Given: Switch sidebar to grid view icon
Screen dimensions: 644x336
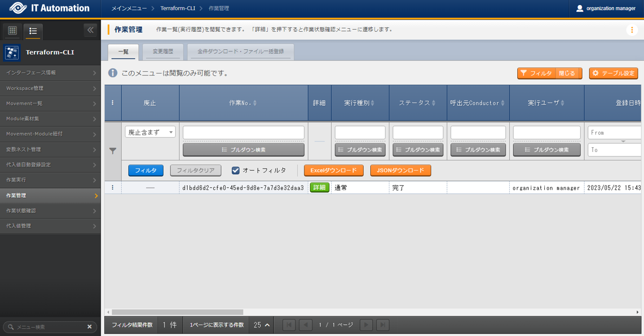Looking at the screenshot, I should pos(13,31).
